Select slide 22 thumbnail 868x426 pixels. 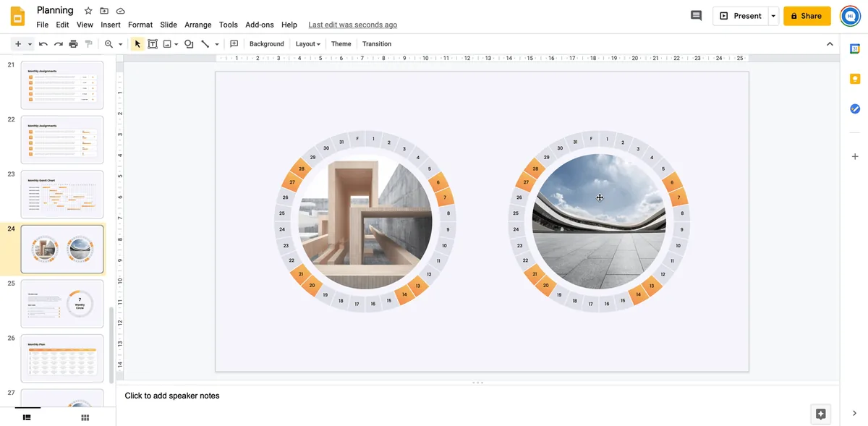pos(62,140)
